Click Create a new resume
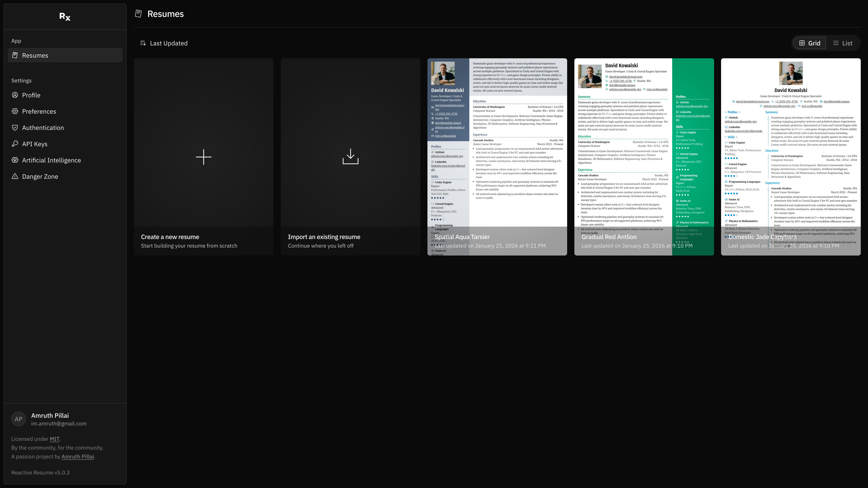The width and height of the screenshot is (868, 488). 203,157
